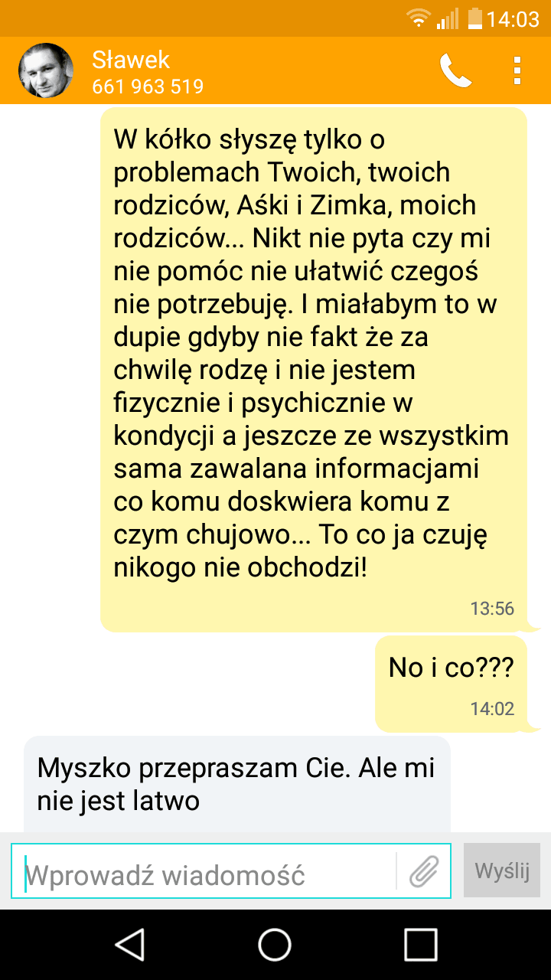551x980 pixels.
Task: Tap the 14:03 clock in status bar
Action: click(x=514, y=19)
